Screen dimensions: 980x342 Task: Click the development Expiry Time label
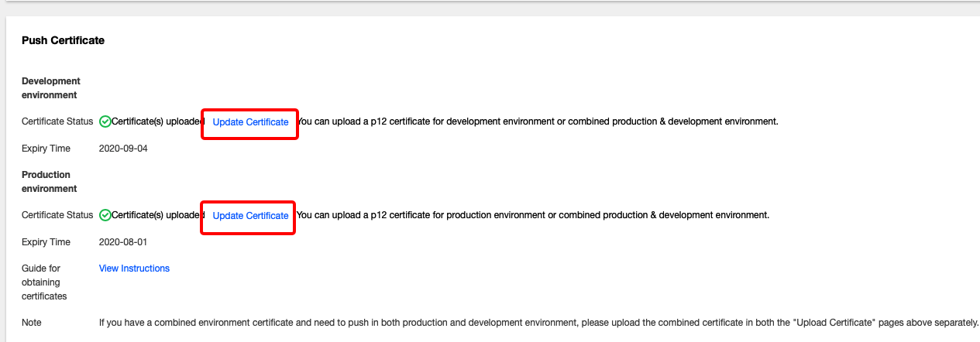tap(46, 149)
